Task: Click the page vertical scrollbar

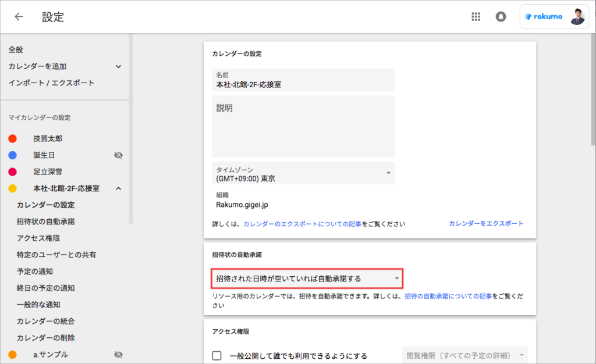Action: click(x=593, y=90)
